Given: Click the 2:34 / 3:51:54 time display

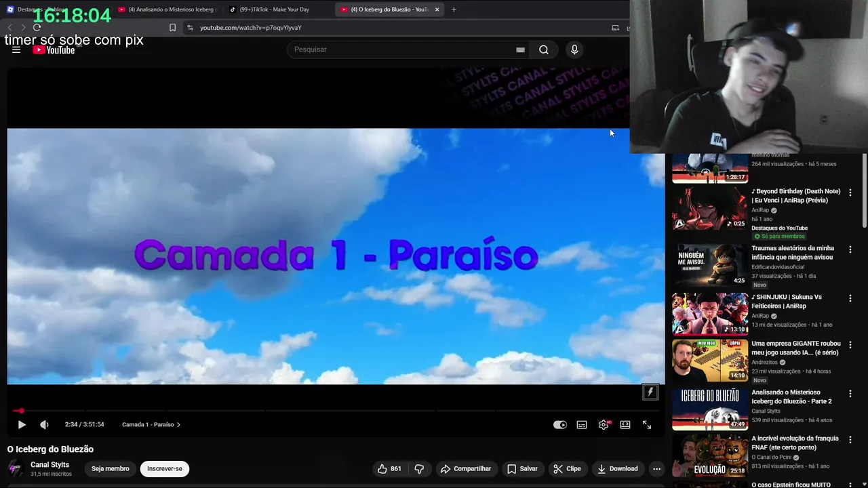Looking at the screenshot, I should click(x=84, y=424).
